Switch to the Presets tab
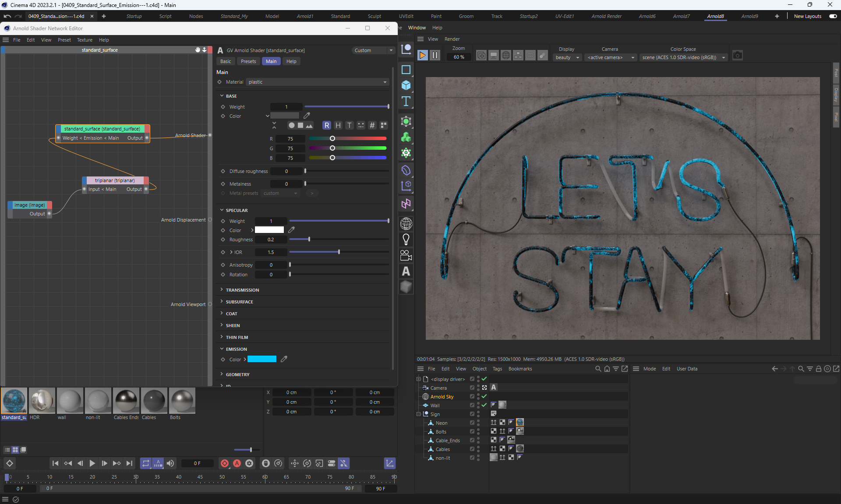Screen dimensions: 841x504 [248, 61]
